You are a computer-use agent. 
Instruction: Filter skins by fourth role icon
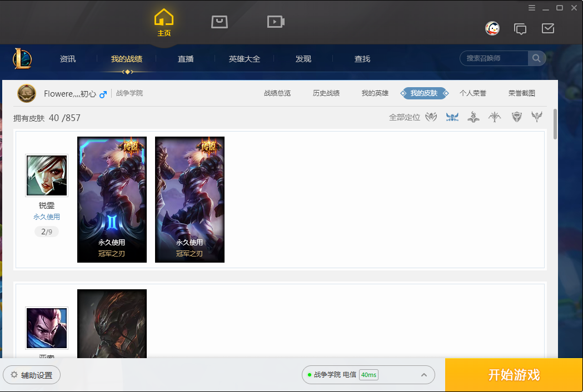pos(495,117)
